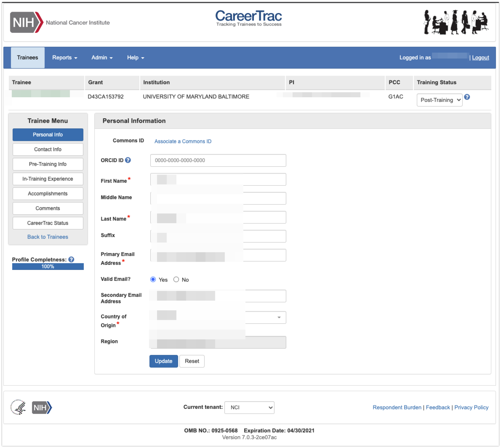
Task: Click the Training Status help question icon
Action: [467, 97]
